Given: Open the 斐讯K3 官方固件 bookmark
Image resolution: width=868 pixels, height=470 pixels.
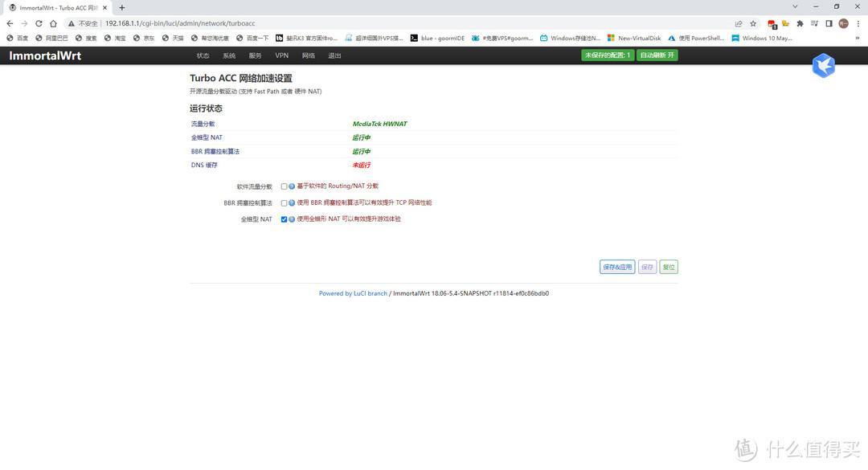Looking at the screenshot, I should coord(306,39).
